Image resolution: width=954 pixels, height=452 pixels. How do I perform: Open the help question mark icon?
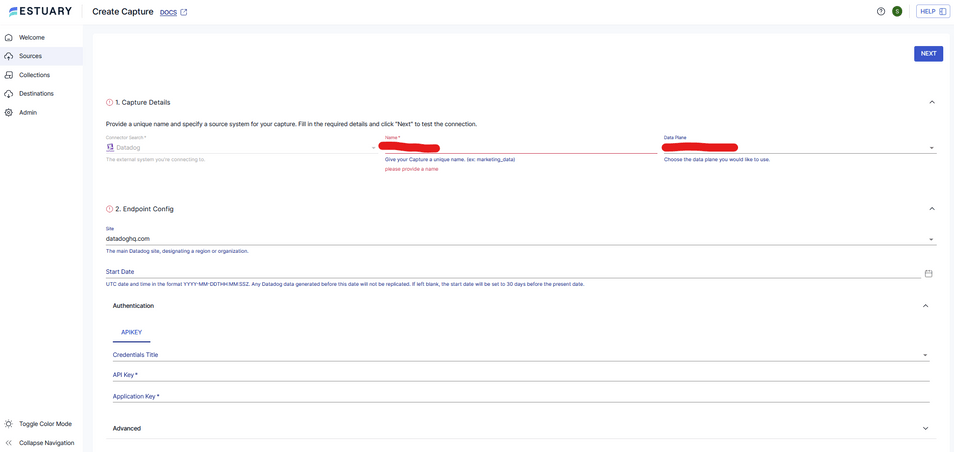[x=881, y=12]
